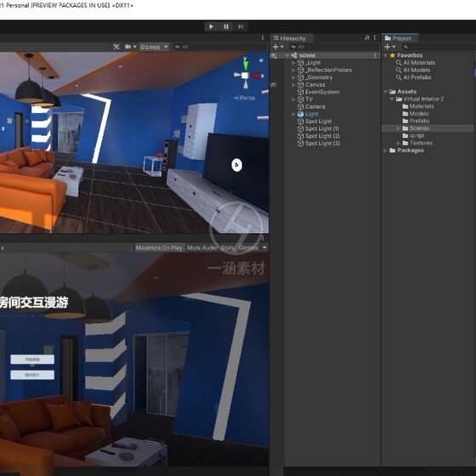Open the Hierarchy panel three-dot menu
Screen dimensions: 476x476
(375, 37)
